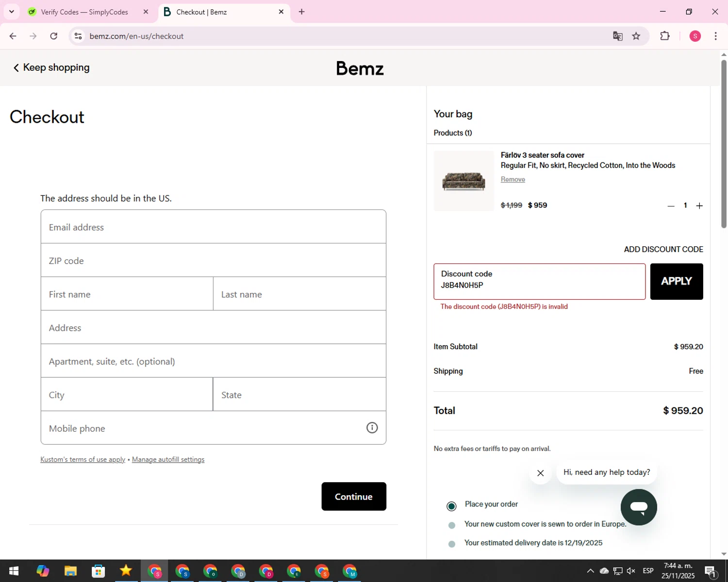Bookmark this page with star icon

pos(636,36)
